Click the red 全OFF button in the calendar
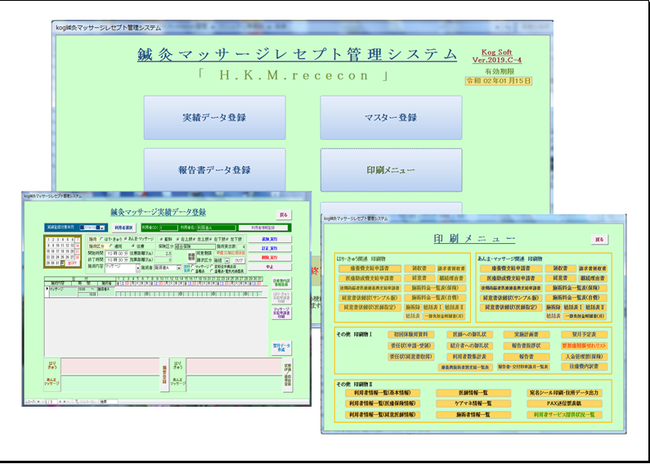Image resolution: width=650 pixels, height=464 pixels. coord(73,263)
